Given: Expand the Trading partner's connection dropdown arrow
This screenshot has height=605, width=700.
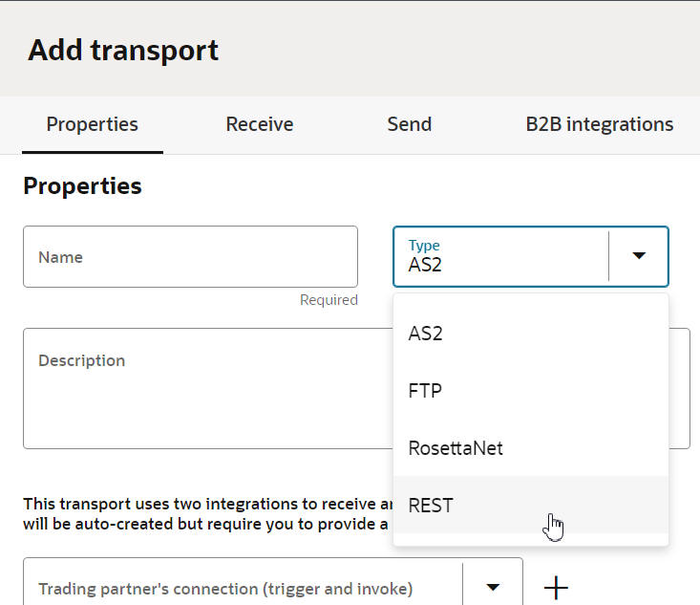Looking at the screenshot, I should 493,587.
